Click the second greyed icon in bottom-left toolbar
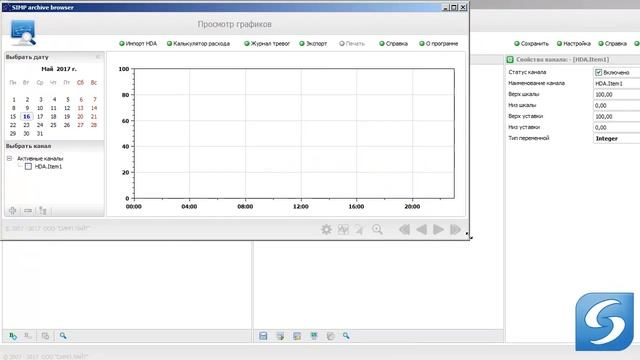The image size is (640, 360). coord(28,336)
